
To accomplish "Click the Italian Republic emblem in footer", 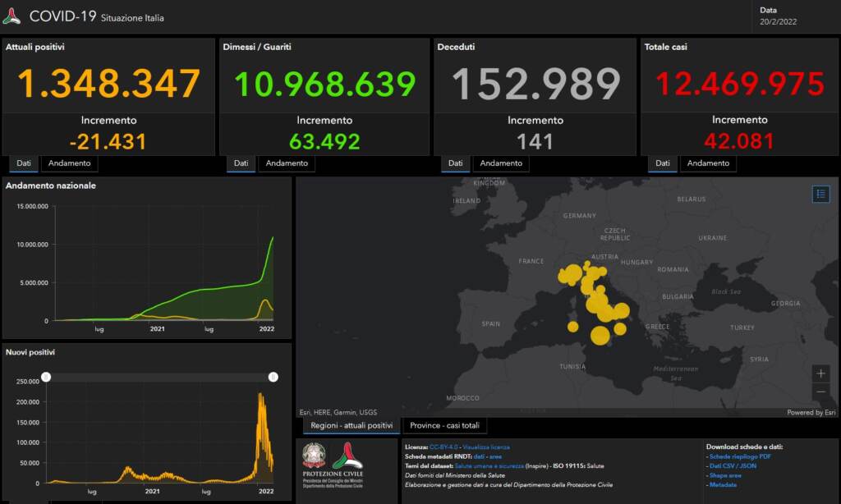I will coord(314,456).
